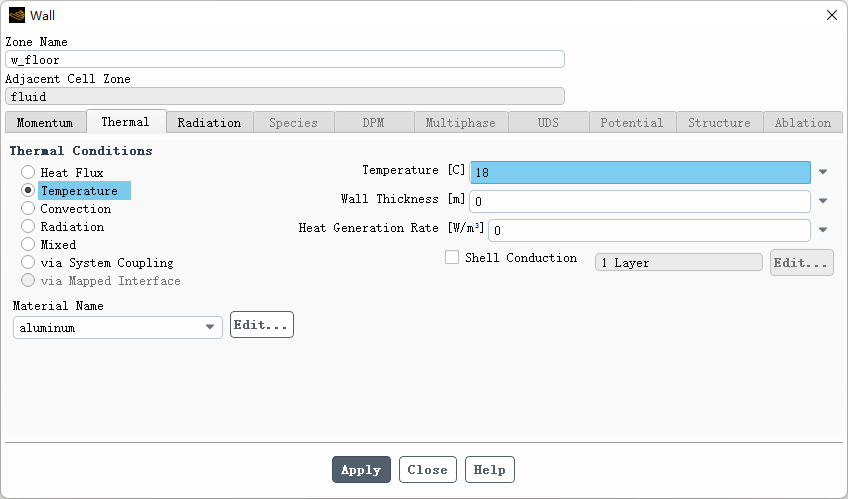Screen dimensions: 848x499
Task: Edit the aluminum material properties
Action: click(x=261, y=325)
